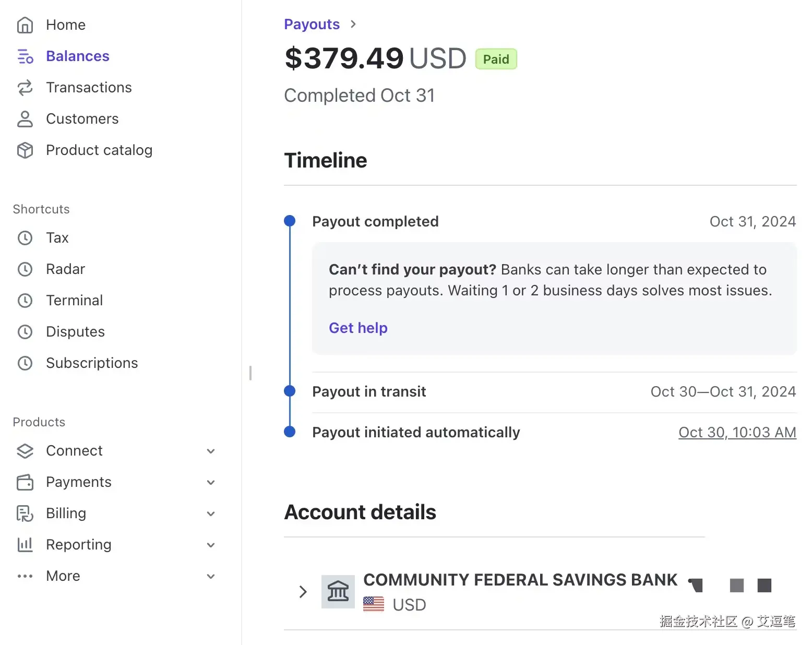Expand the More section chevron

211,576
